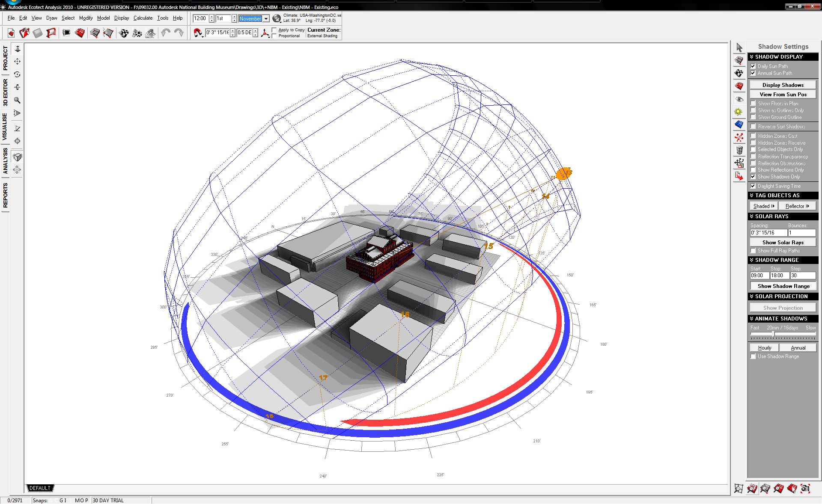Enable Show Full Ray Paths
This screenshot has width=822, height=504.
(x=753, y=251)
